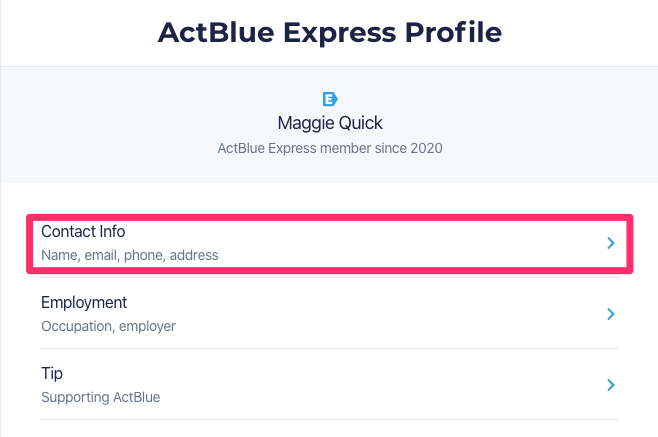
Task: Go to the Tip menu entry
Action: pos(52,374)
